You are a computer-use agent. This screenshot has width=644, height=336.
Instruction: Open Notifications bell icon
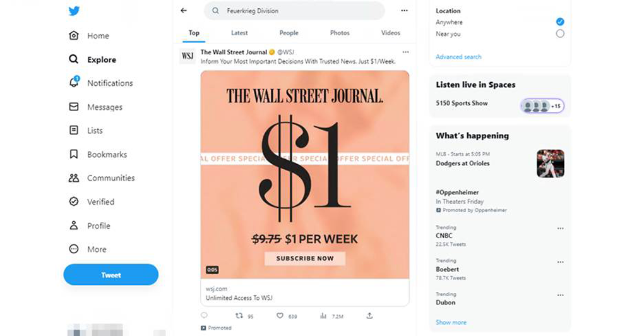coord(74,82)
